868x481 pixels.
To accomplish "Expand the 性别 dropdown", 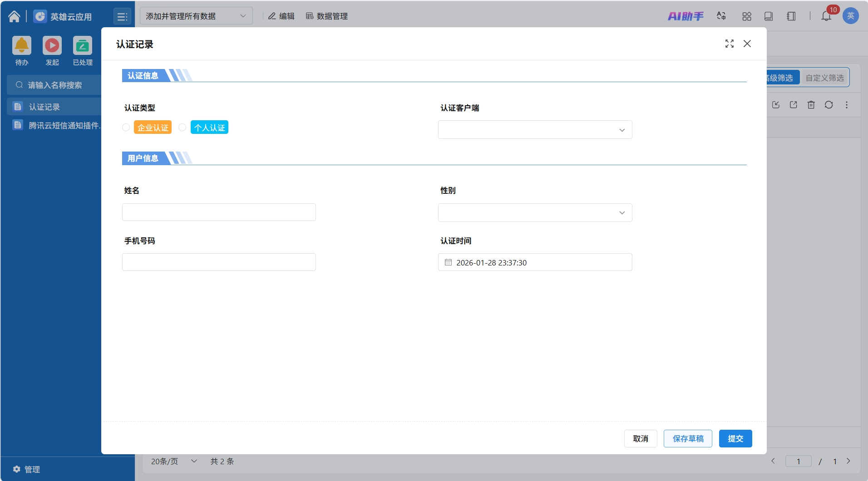I will (535, 213).
